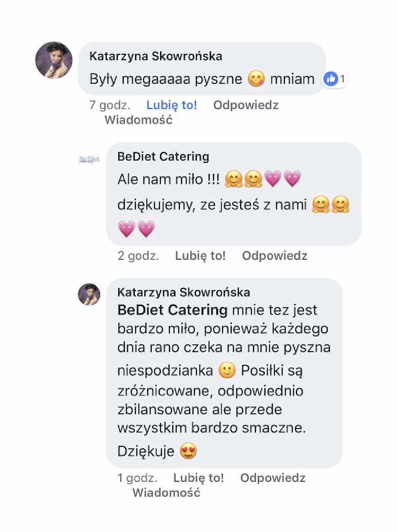This screenshot has width=397, height=532.
Task: Click Odpowiedz under the last comment
Action: 273,478
